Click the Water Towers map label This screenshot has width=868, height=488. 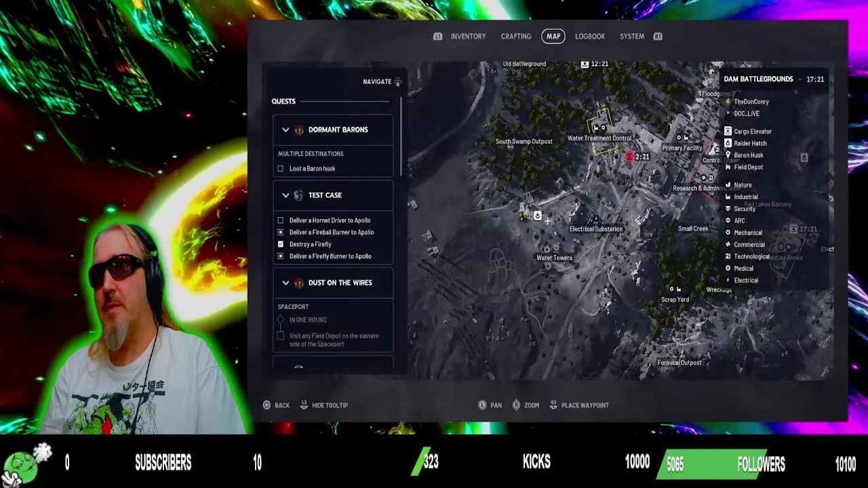(x=555, y=258)
